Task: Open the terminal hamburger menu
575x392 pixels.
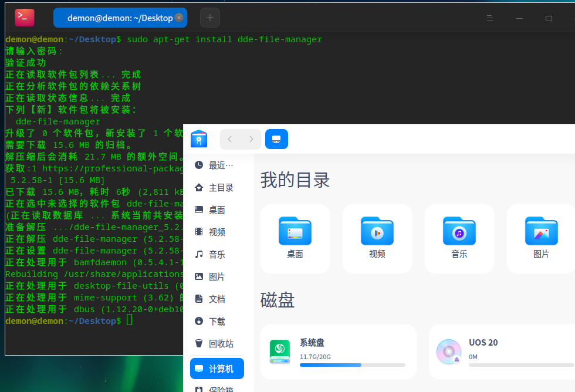Action: 490,18
